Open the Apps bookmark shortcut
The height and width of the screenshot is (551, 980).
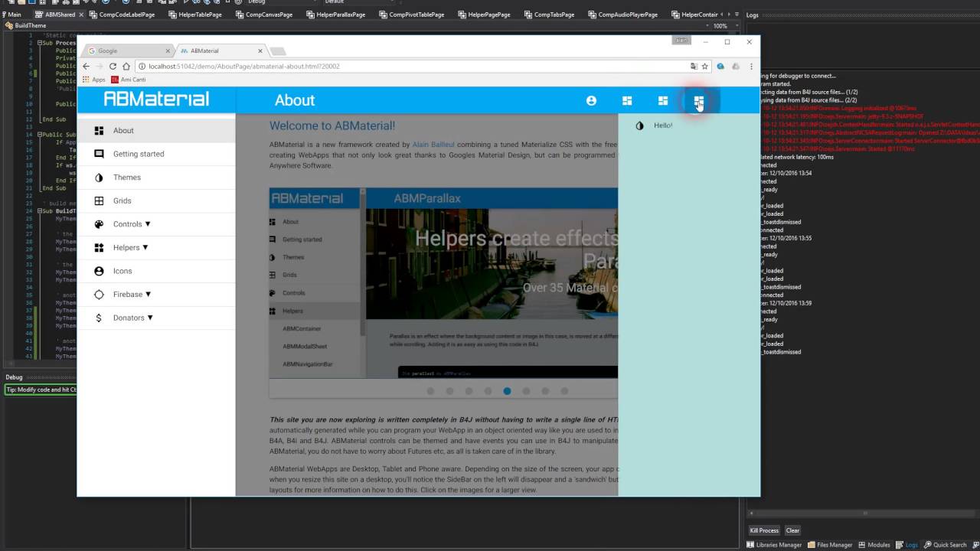pyautogui.click(x=94, y=80)
